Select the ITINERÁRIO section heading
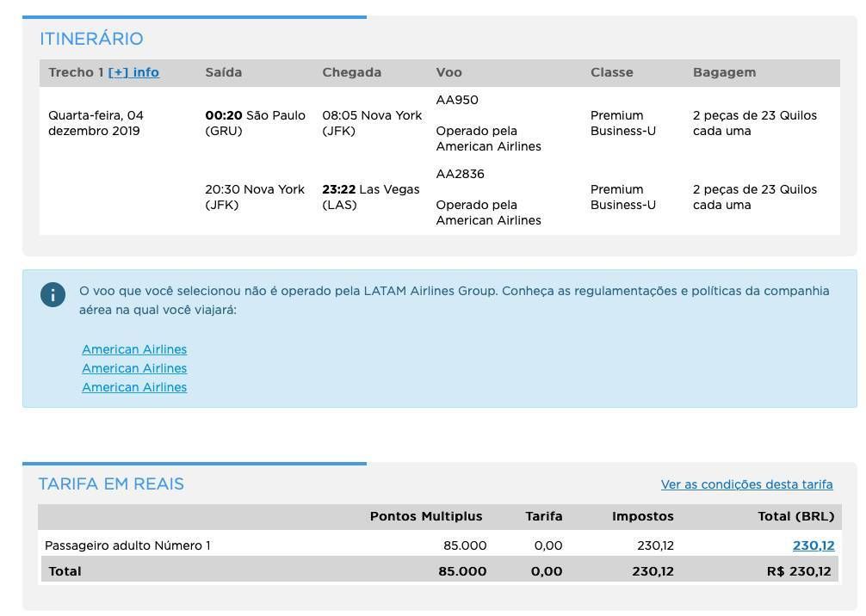 click(91, 39)
